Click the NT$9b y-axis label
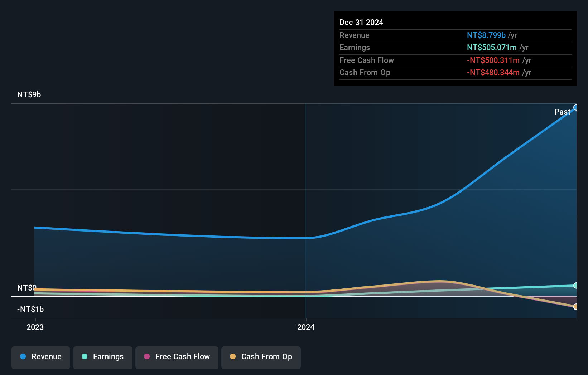Viewport: 588px width, 375px height. [x=29, y=95]
